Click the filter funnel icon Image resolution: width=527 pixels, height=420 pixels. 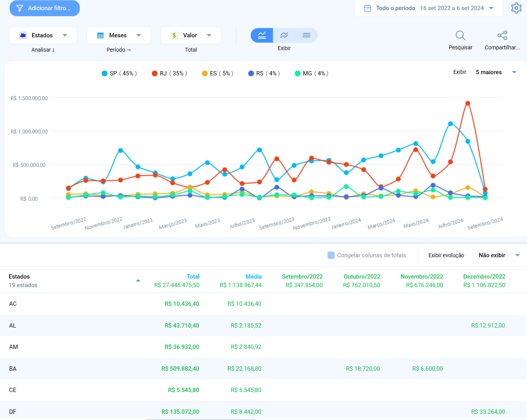(x=20, y=8)
